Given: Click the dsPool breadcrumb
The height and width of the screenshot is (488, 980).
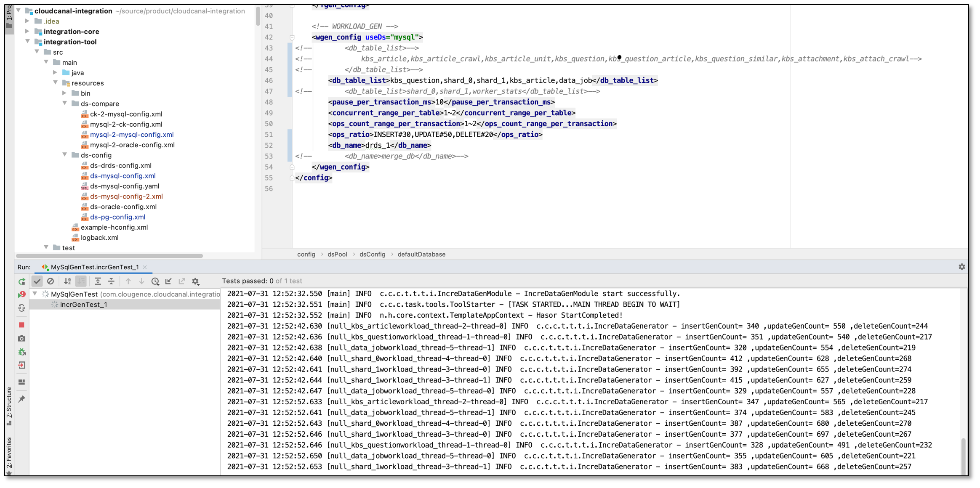Looking at the screenshot, I should 337,254.
